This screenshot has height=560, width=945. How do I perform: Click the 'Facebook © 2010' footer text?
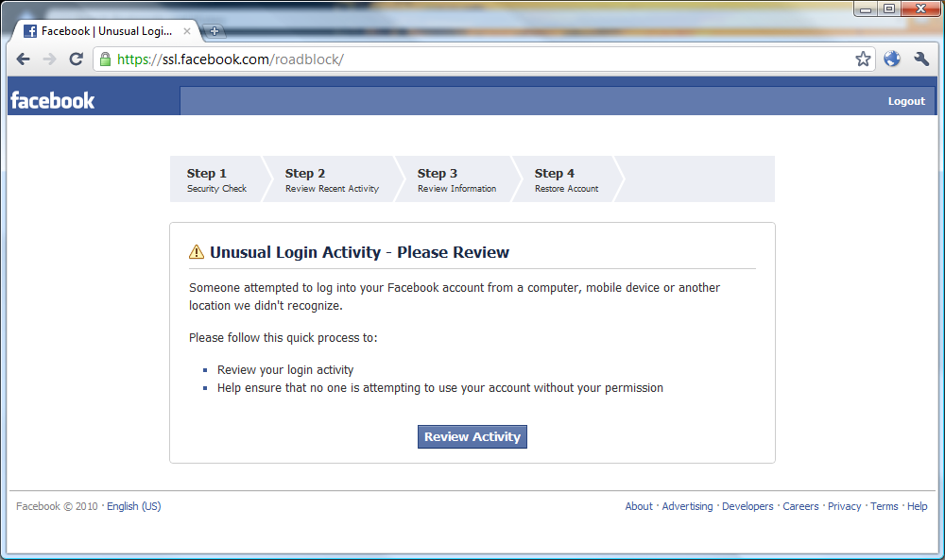click(x=57, y=506)
